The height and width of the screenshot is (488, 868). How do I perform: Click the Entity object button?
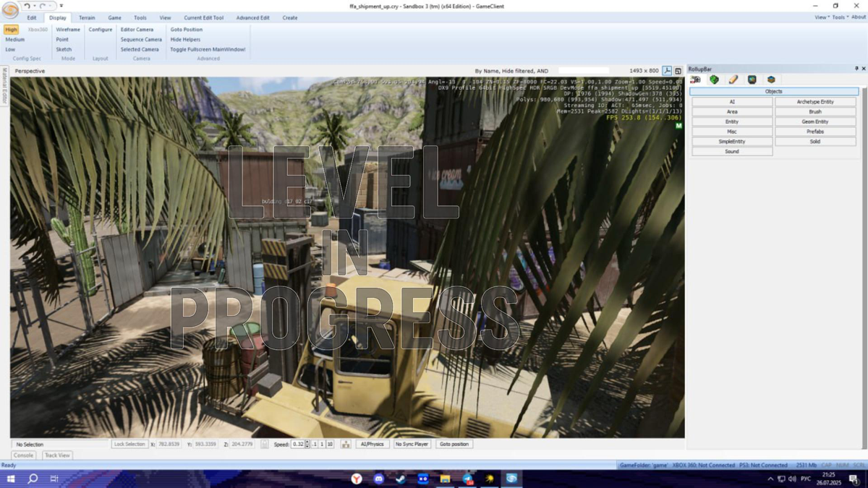pos(732,121)
